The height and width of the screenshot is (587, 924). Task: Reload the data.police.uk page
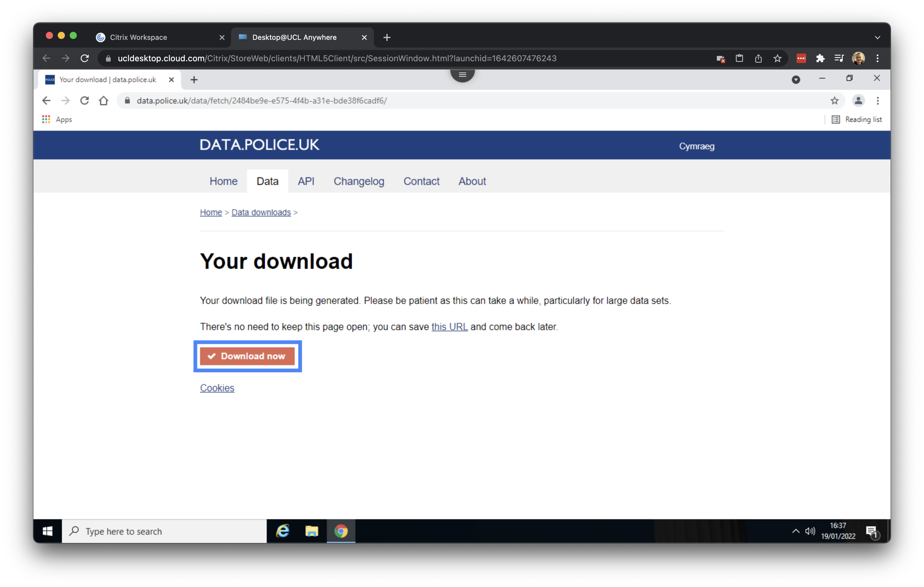pos(85,101)
